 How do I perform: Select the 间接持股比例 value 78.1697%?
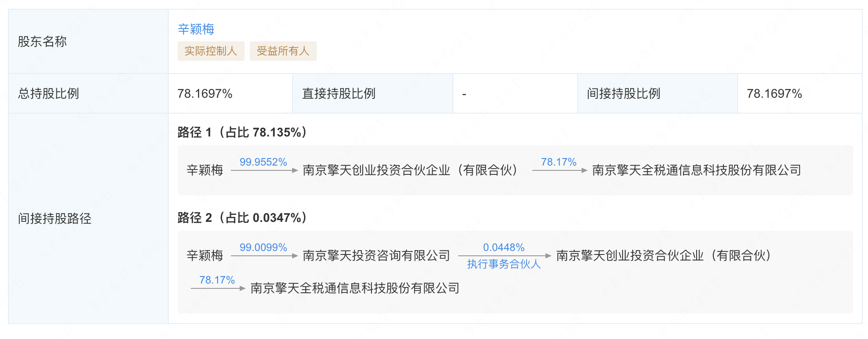click(774, 94)
